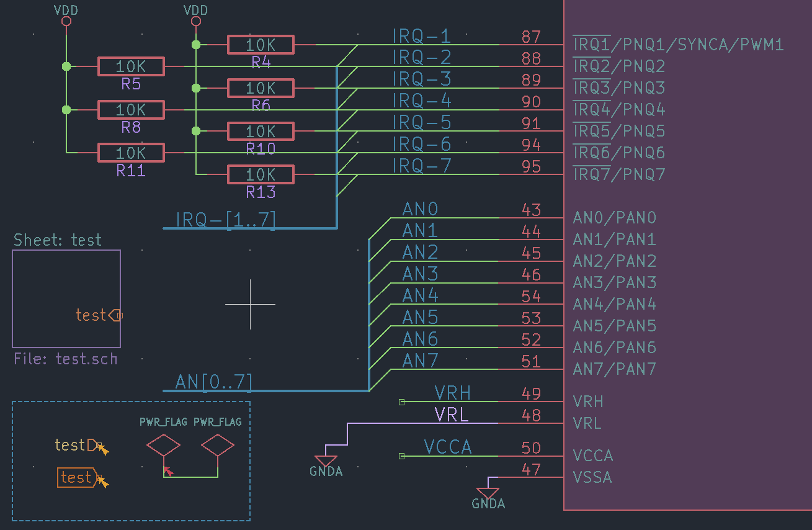The image size is (812, 530).
Task: Click the junction dot above resistor R6
Action: coord(197,88)
